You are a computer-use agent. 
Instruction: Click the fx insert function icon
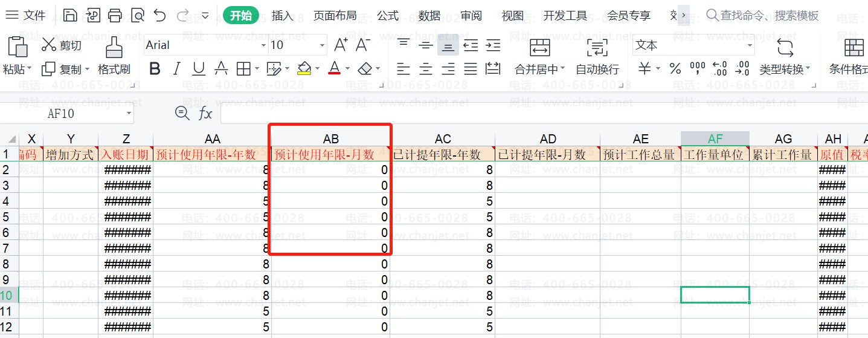pos(205,113)
